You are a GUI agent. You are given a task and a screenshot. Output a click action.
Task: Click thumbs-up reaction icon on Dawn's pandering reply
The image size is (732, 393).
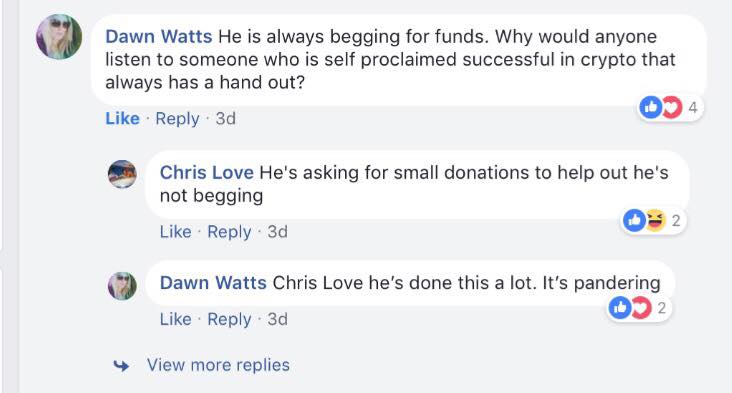click(620, 308)
